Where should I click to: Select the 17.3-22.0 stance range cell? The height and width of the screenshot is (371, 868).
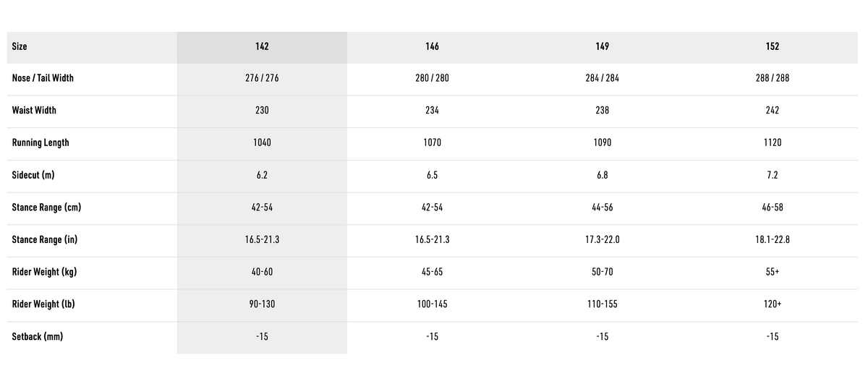click(x=602, y=239)
